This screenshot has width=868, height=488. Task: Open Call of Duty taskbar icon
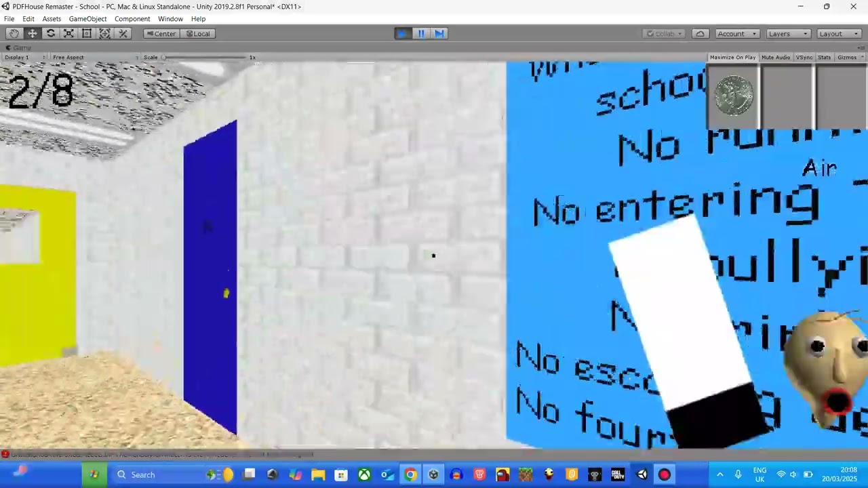tap(618, 474)
